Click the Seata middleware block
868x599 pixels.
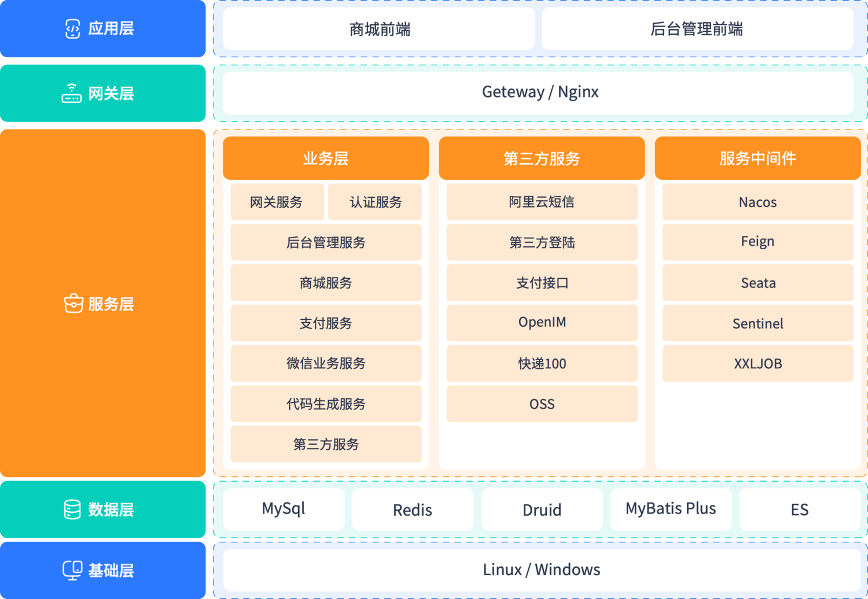[758, 283]
